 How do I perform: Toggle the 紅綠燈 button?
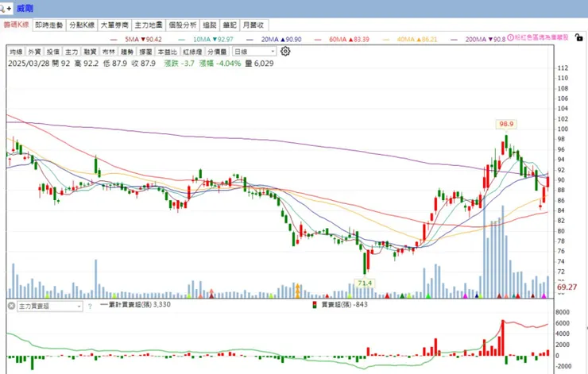coord(192,52)
